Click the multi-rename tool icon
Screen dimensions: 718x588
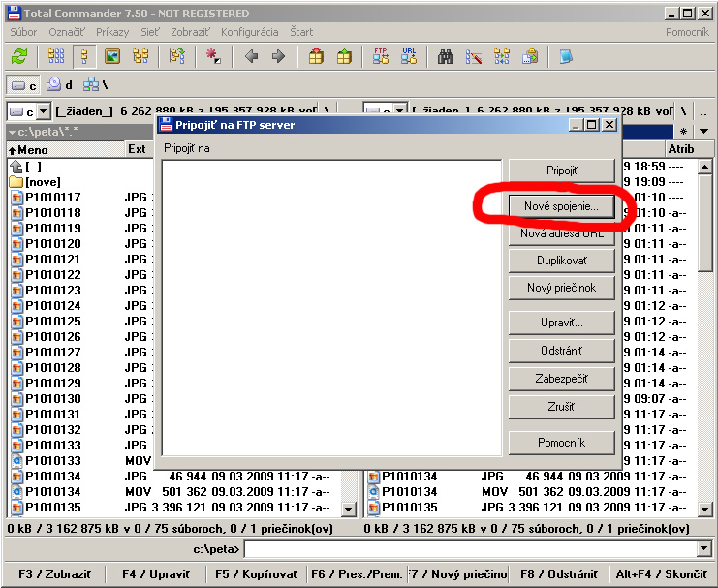[x=474, y=57]
